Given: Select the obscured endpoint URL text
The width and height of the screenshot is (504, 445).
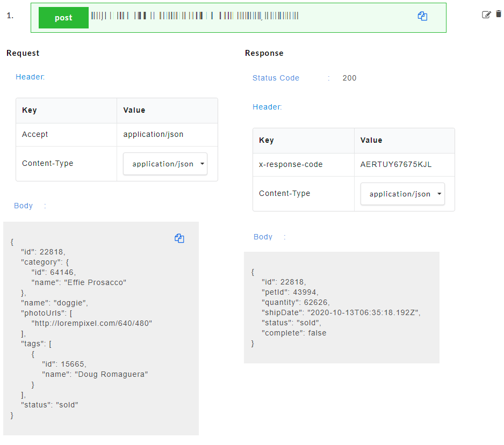Looking at the screenshot, I should pos(195,16).
